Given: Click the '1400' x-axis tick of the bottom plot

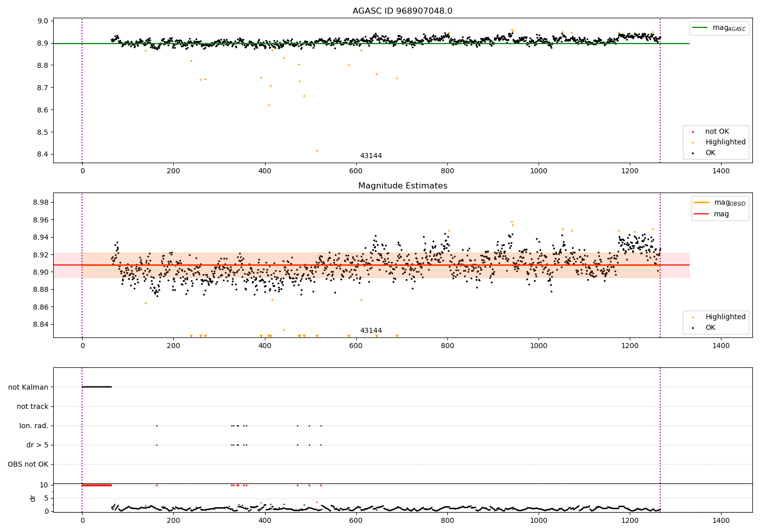Looking at the screenshot, I should (x=721, y=520).
